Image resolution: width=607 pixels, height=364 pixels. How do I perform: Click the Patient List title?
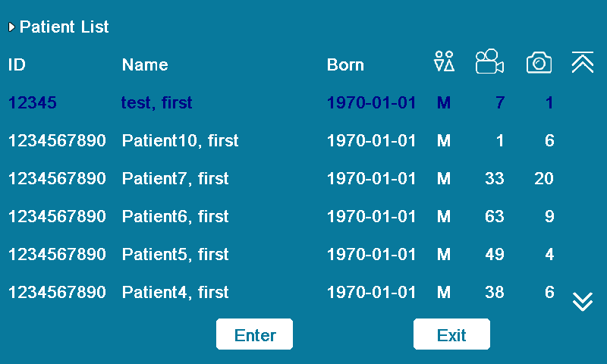tap(64, 27)
